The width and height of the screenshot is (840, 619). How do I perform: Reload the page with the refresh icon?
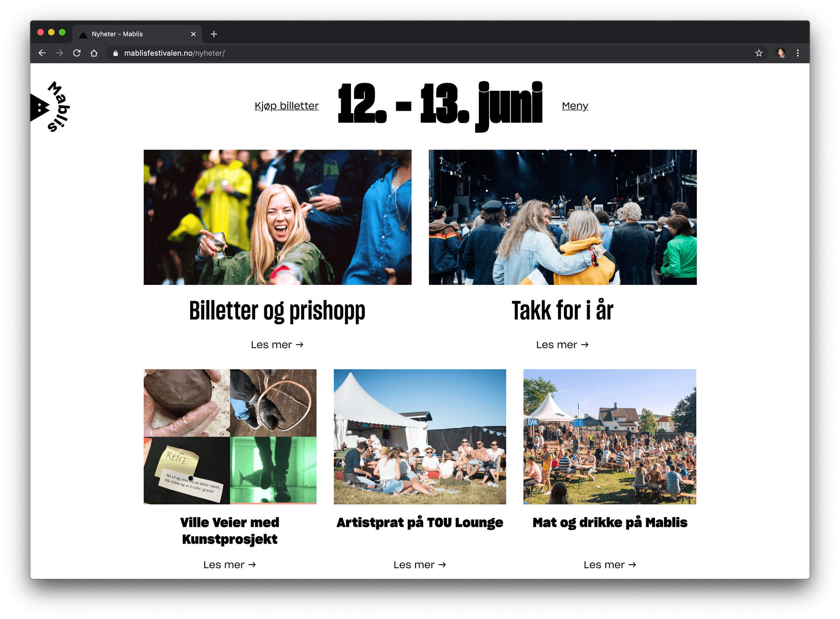click(76, 53)
